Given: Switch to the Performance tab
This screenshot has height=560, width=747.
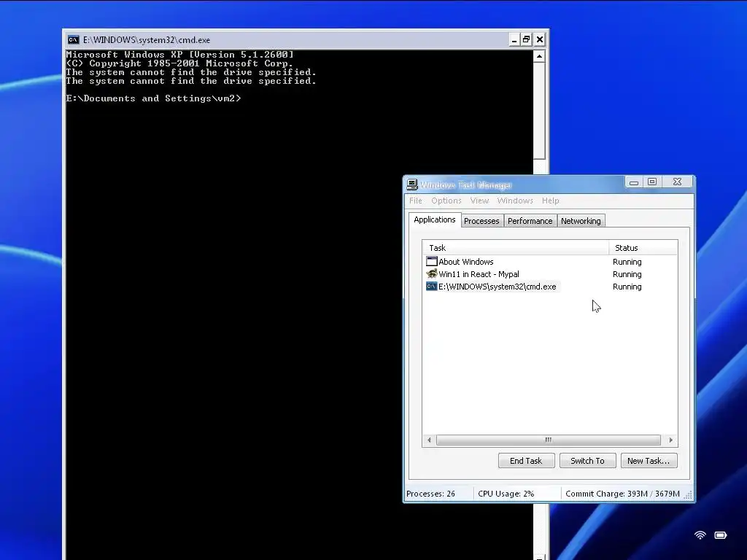Looking at the screenshot, I should tap(530, 221).
